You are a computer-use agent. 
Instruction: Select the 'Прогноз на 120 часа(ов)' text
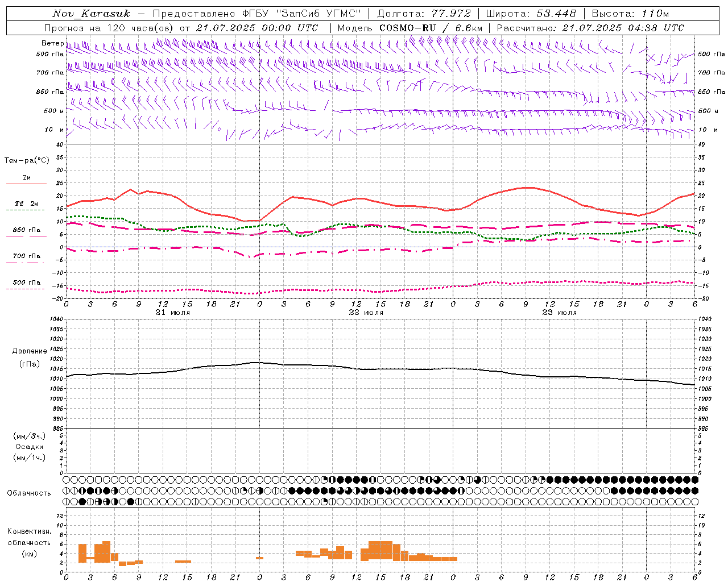[x=109, y=28]
